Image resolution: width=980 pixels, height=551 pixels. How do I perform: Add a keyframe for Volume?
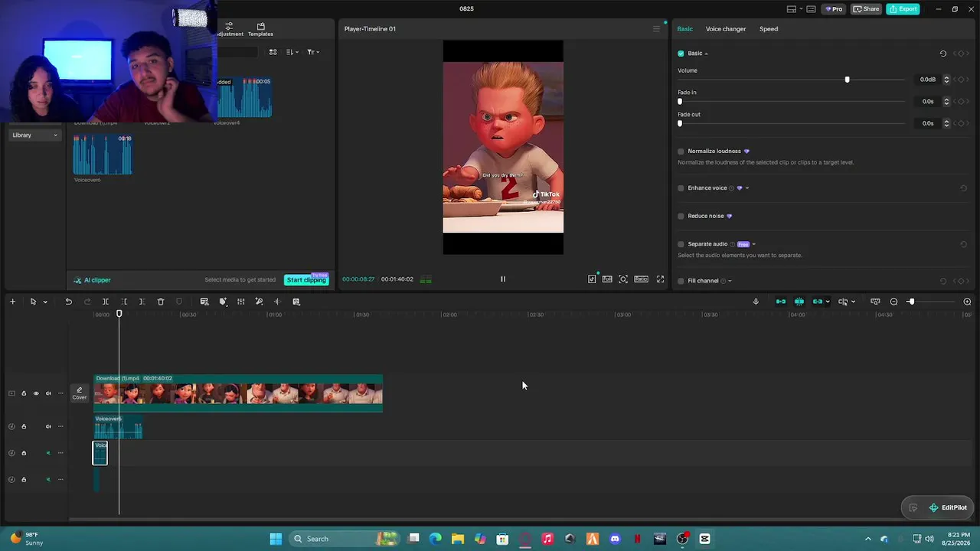(x=961, y=80)
